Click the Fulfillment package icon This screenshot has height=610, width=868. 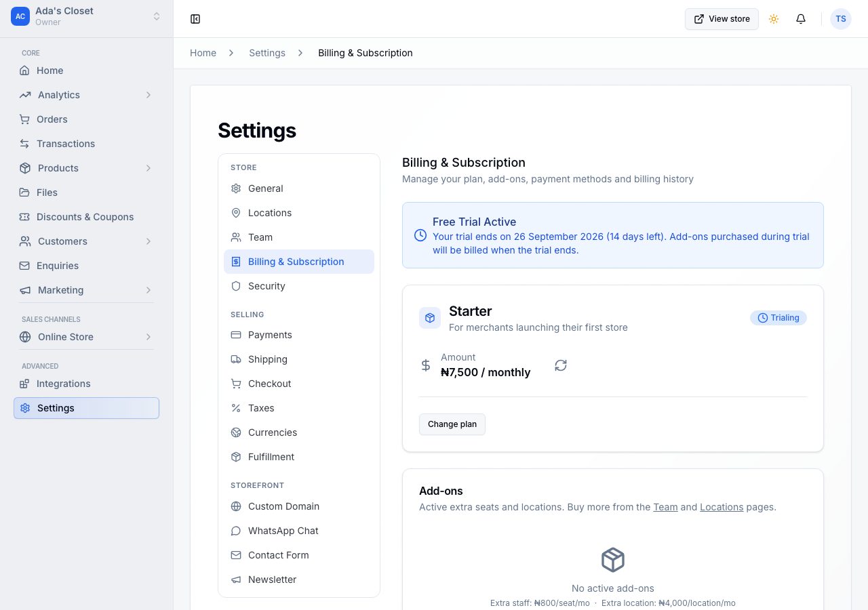coord(236,457)
